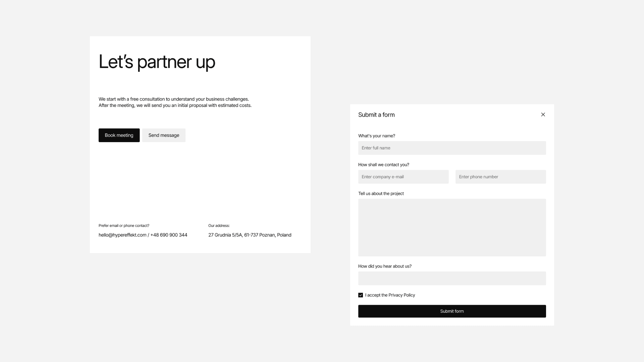Submit the form with the black button
This screenshot has height=362, width=644.
coord(452,311)
